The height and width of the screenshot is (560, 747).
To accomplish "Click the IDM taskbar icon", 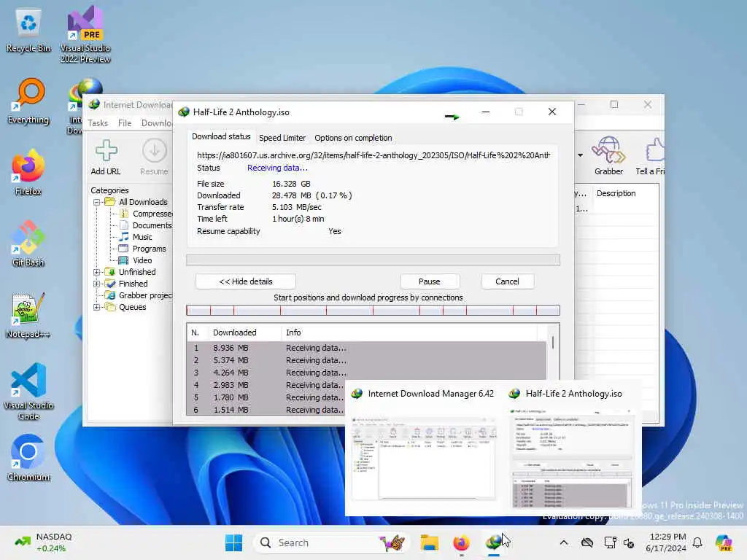I will (494, 542).
